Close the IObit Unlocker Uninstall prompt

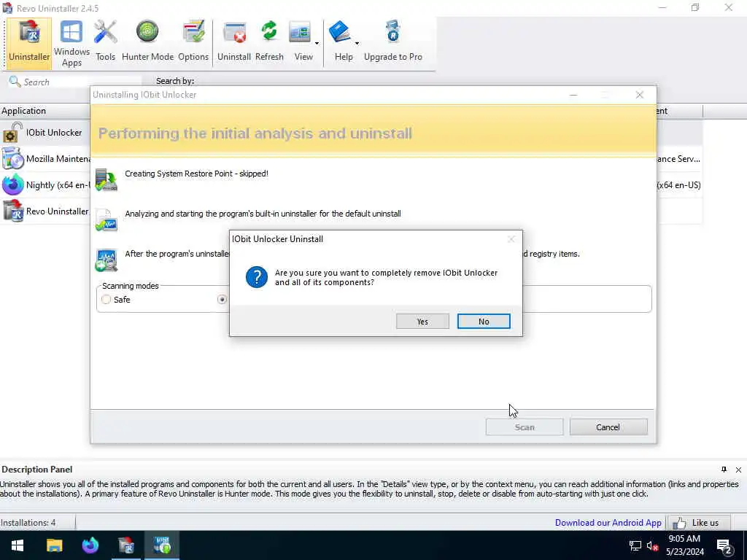pos(511,239)
